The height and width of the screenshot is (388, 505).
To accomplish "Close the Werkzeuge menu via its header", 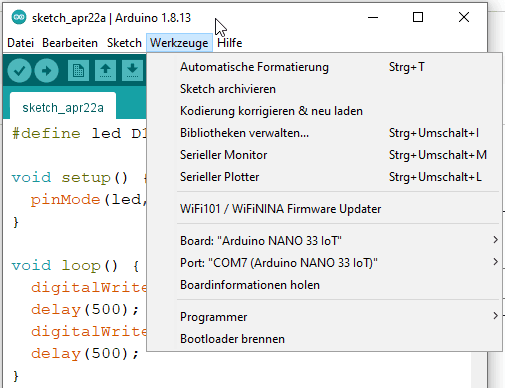I will pos(179,43).
